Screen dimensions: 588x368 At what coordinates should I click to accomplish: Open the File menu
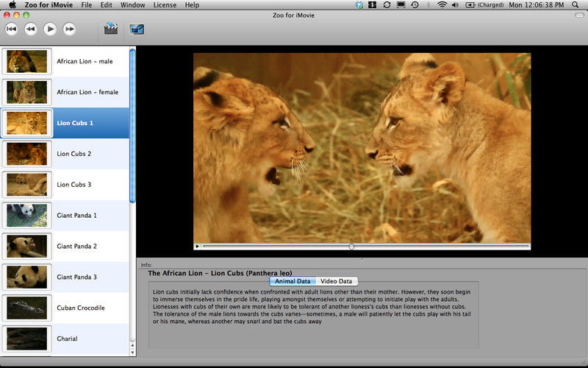[86, 5]
